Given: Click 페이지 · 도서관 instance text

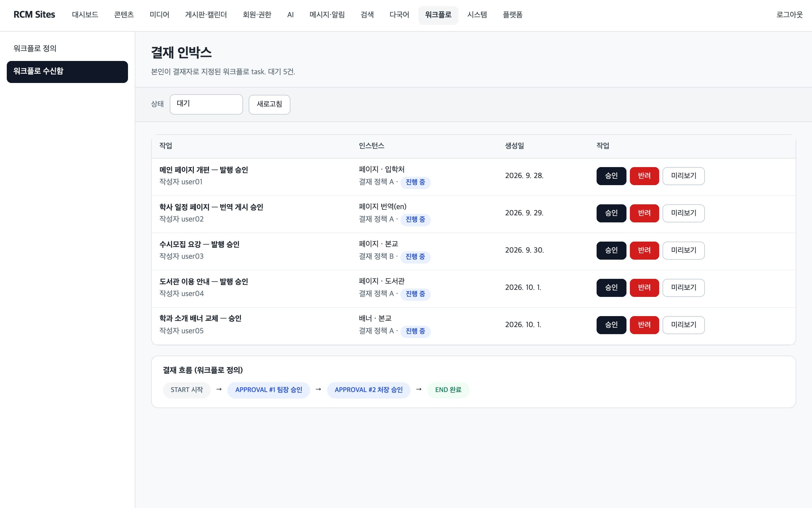Looking at the screenshot, I should 381,281.
